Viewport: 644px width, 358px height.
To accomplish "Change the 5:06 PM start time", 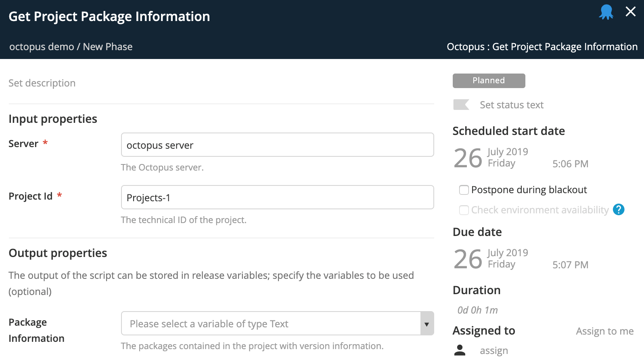I will [571, 164].
